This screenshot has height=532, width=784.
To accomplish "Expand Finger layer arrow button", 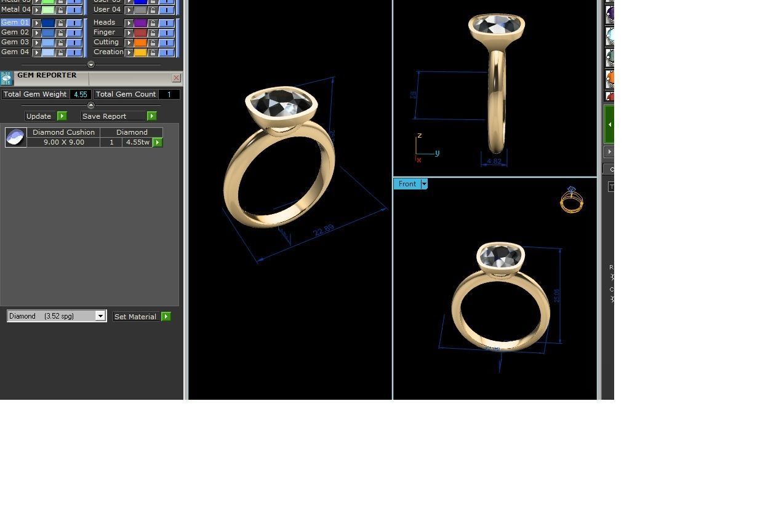I will [x=129, y=33].
